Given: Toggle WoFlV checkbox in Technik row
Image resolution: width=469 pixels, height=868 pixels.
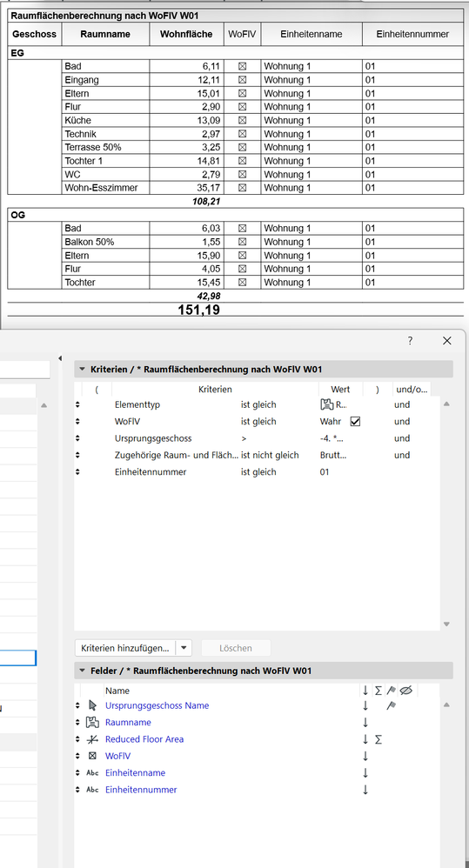Looking at the screenshot, I should (242, 134).
